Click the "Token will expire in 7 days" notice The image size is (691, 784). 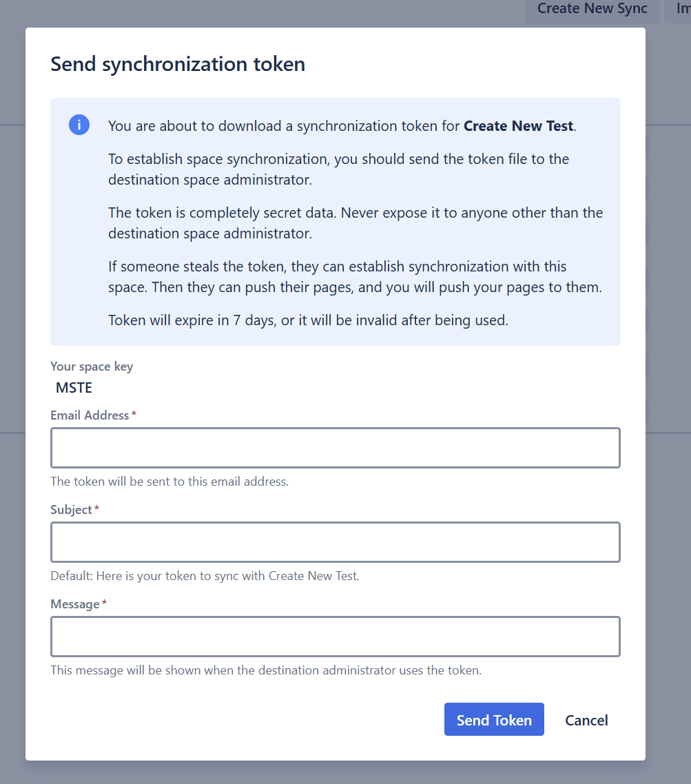click(308, 320)
